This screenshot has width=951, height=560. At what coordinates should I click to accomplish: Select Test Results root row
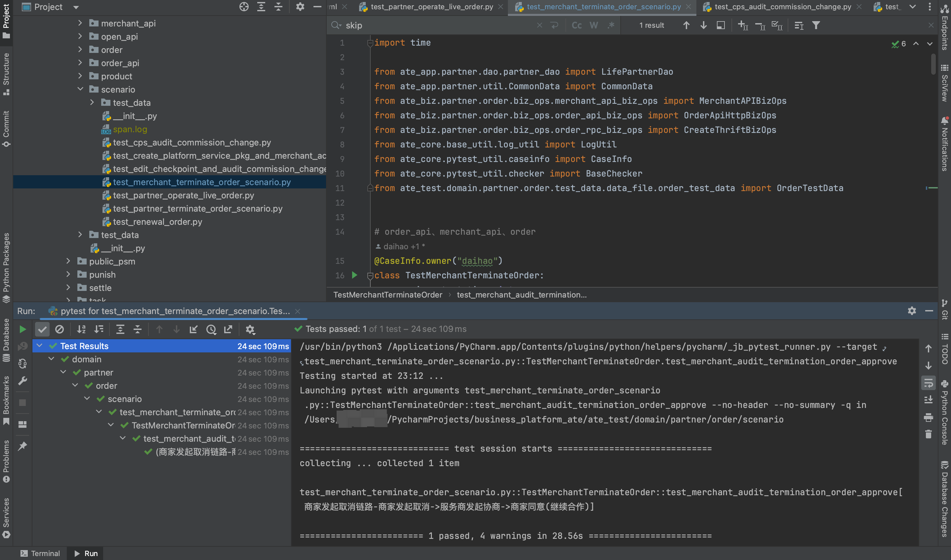pos(162,346)
